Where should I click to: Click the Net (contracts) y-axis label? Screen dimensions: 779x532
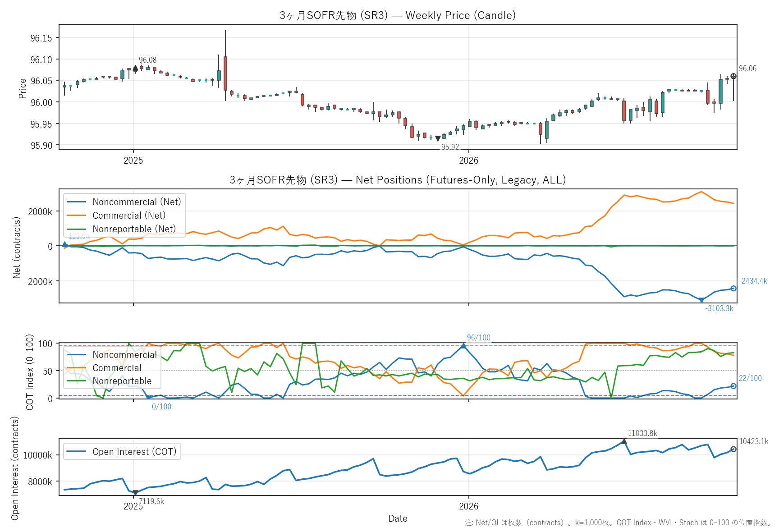coord(17,248)
